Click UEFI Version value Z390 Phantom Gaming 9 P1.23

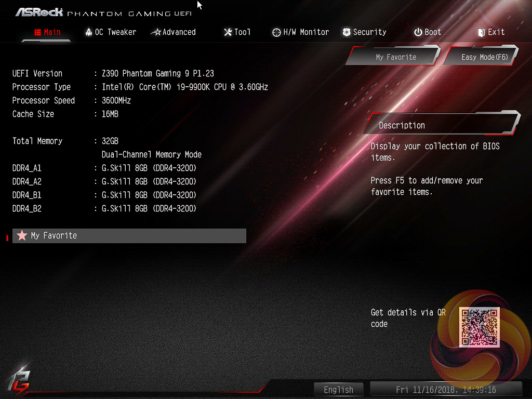158,73
